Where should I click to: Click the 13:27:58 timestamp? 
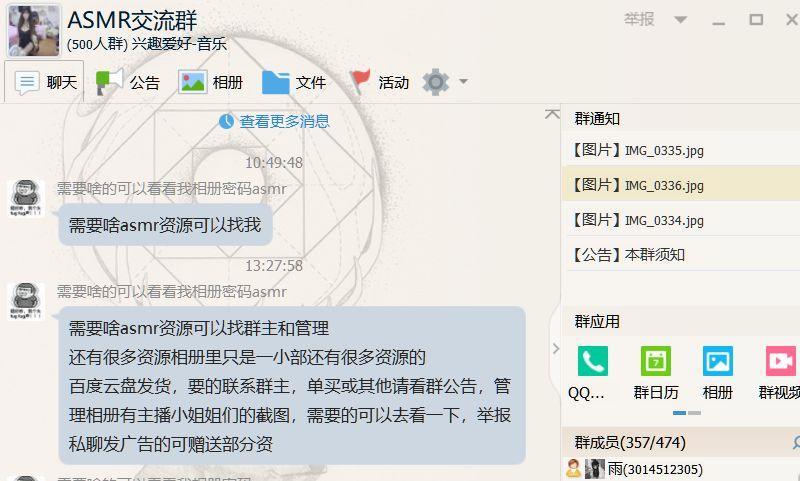pyautogui.click(x=274, y=266)
